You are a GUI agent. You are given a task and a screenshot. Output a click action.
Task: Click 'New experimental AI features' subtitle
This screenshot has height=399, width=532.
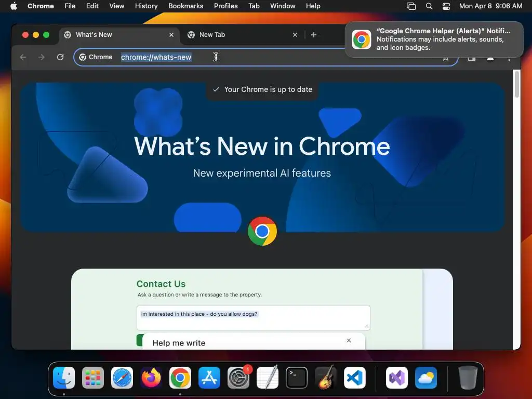click(262, 173)
